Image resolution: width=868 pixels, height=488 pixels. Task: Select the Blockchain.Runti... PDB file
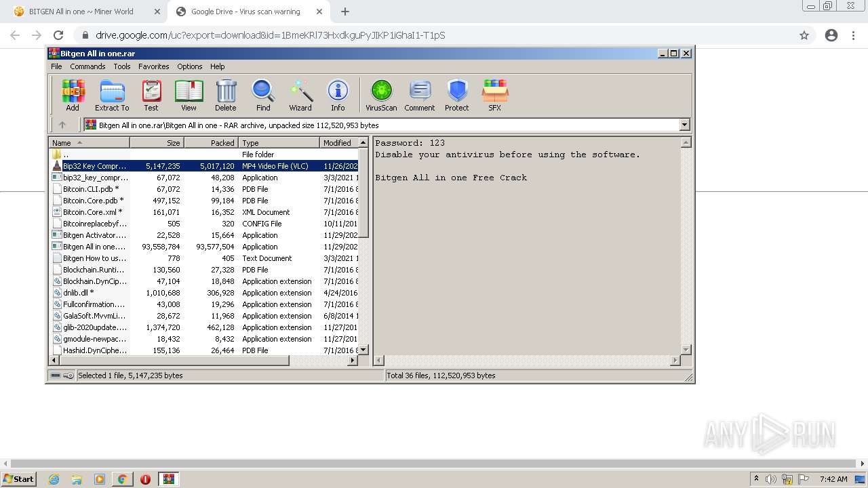pos(203,270)
